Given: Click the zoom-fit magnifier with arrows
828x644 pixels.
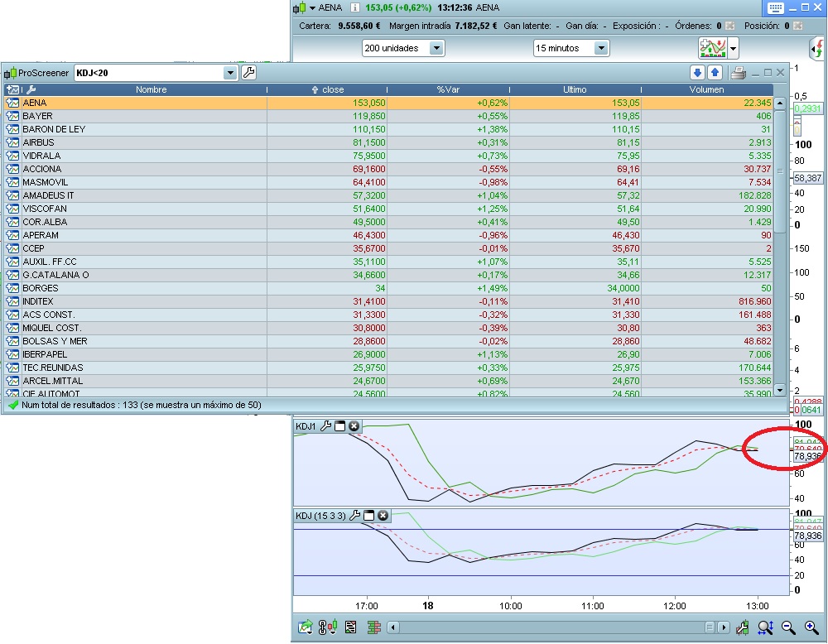Looking at the screenshot, I should pos(766,627).
